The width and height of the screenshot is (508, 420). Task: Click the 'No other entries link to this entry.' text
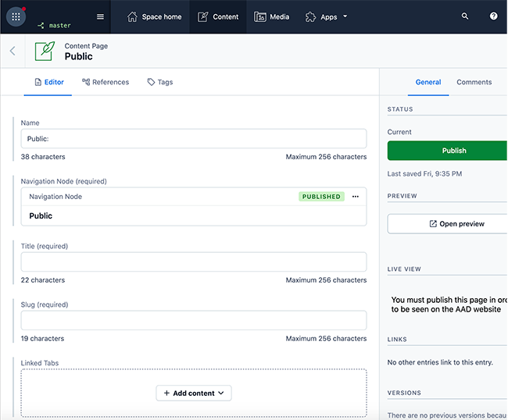440,362
